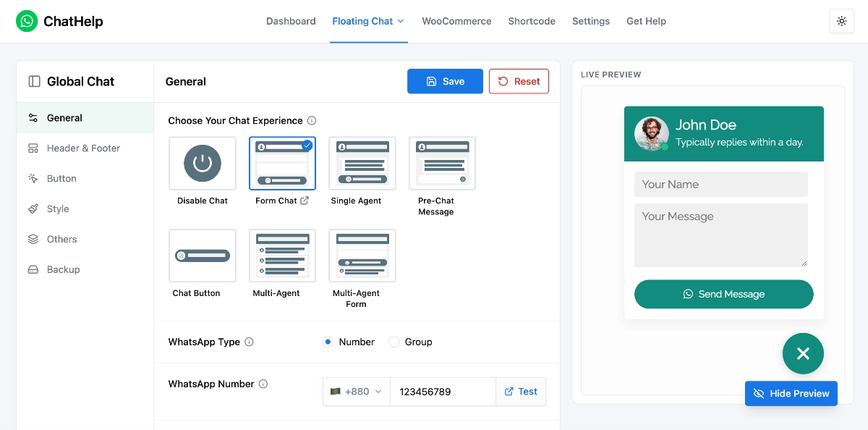Click info icon next to WhatsApp Type
This screenshot has height=430, width=868.
coord(249,342)
